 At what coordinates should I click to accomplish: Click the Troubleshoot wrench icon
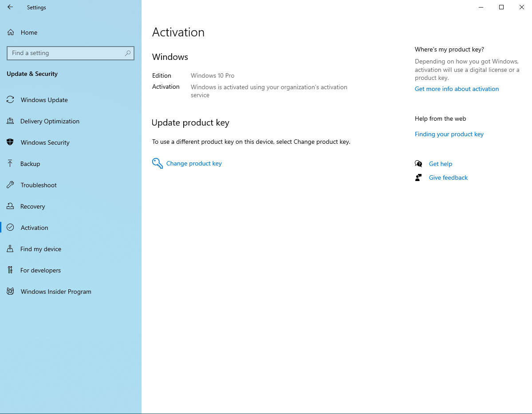coord(10,185)
